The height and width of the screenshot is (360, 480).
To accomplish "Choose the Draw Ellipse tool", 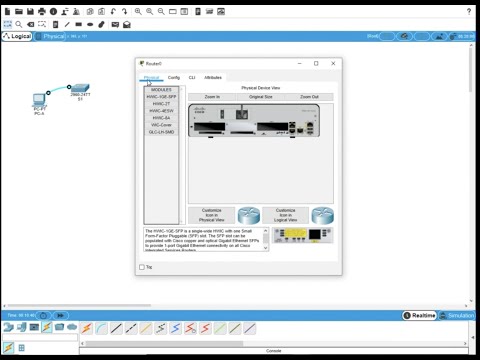I will click(90, 24).
